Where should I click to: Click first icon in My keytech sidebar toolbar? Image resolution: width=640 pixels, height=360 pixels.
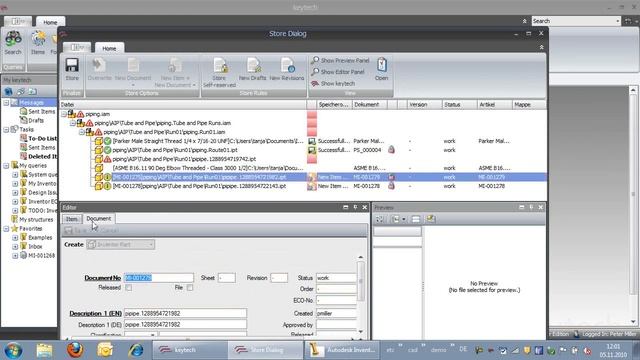pyautogui.click(x=8, y=91)
